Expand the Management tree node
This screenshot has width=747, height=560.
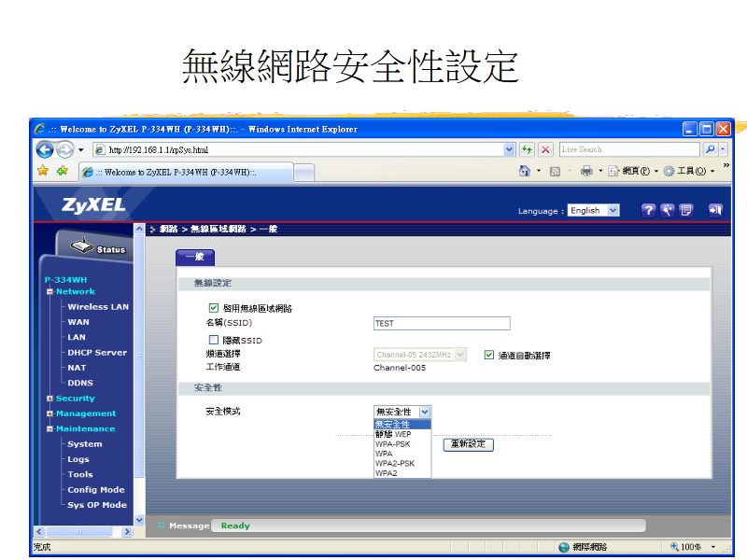(x=49, y=413)
